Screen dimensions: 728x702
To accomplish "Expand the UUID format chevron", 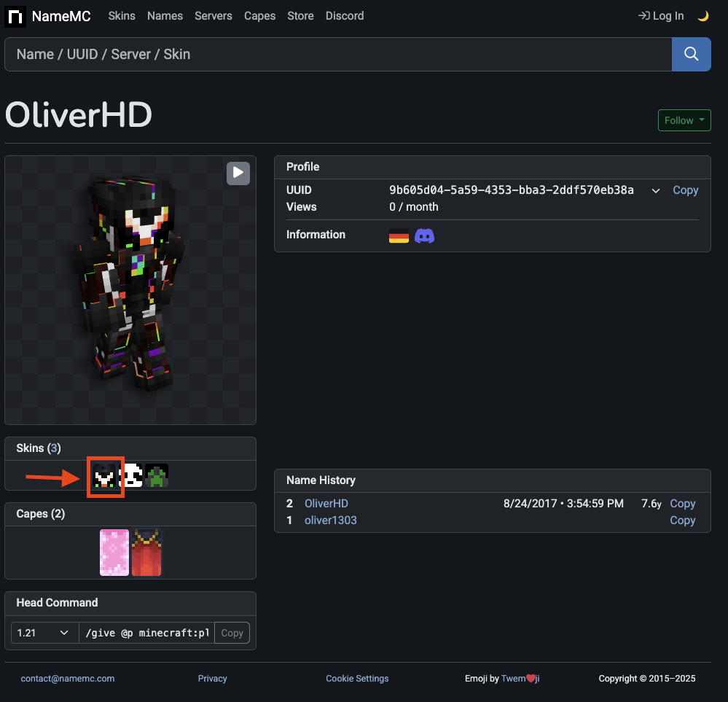I will [x=656, y=191].
